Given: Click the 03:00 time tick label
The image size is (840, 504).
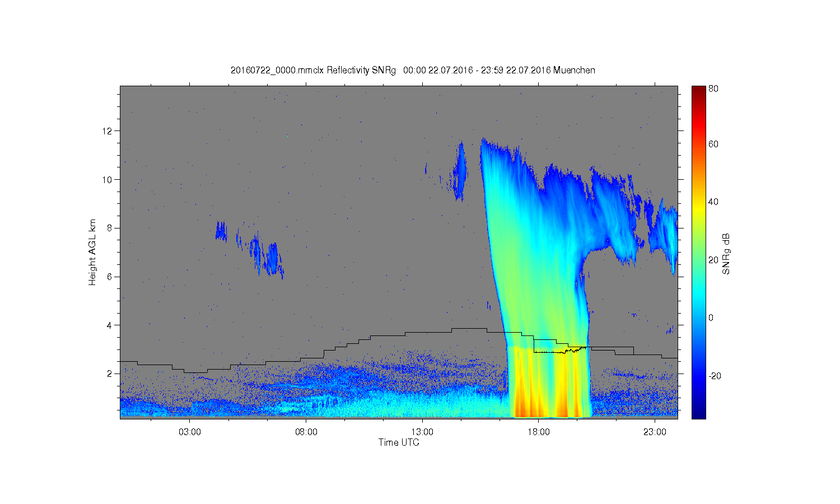Looking at the screenshot, I should (190, 432).
